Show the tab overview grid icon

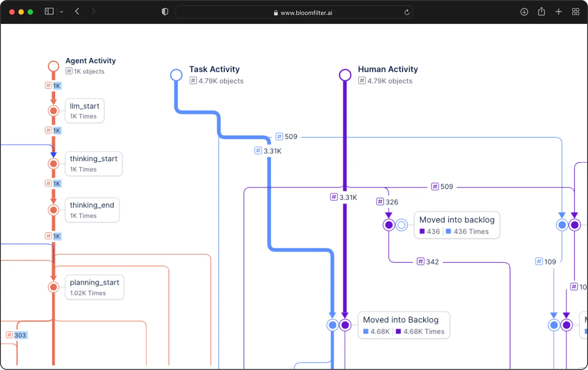[575, 12]
